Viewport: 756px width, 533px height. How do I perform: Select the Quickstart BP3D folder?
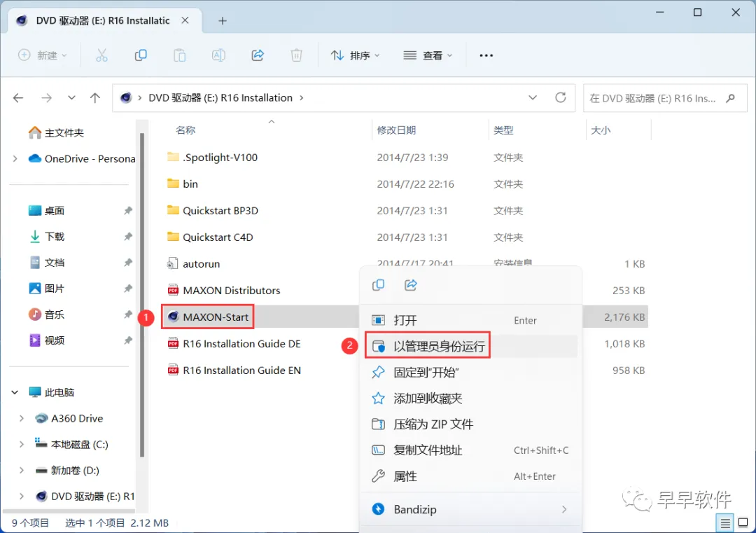click(220, 210)
